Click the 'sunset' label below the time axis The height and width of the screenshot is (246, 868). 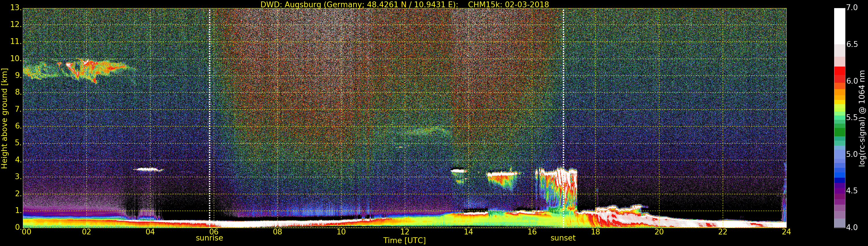pyautogui.click(x=563, y=238)
